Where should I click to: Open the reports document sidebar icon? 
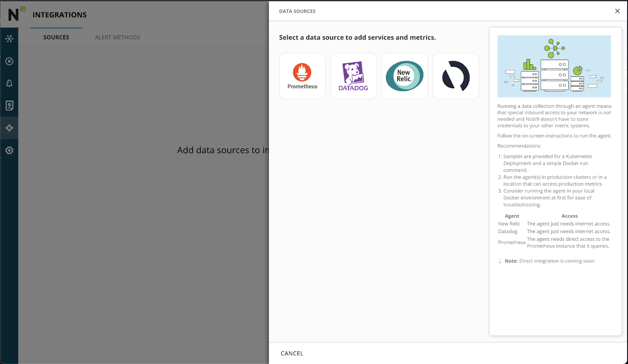[9, 106]
